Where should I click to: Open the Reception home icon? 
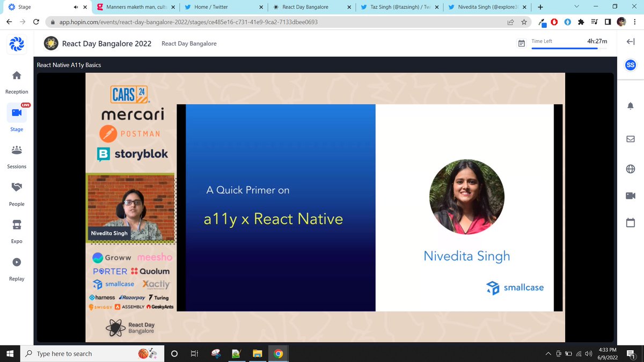pyautogui.click(x=17, y=75)
